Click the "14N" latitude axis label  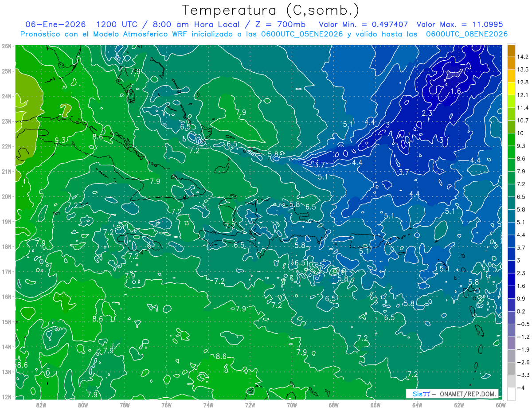pos(7,347)
